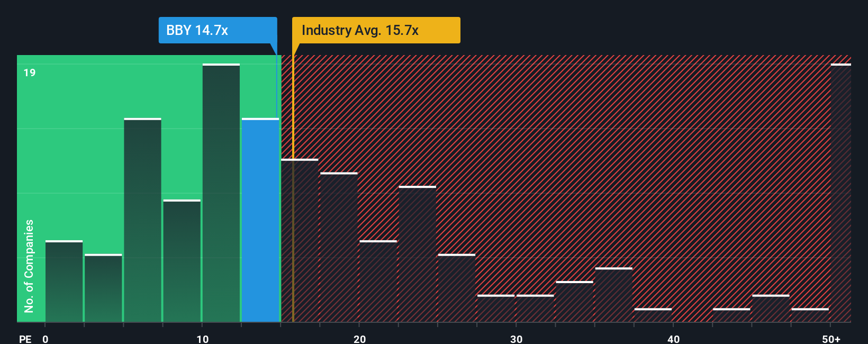Click the x-axis tick label 50+
Viewport: 868px width, 344px height.
point(831,339)
